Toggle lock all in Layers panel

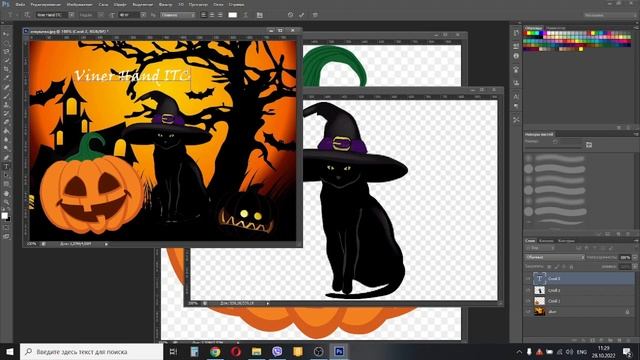coord(571,267)
